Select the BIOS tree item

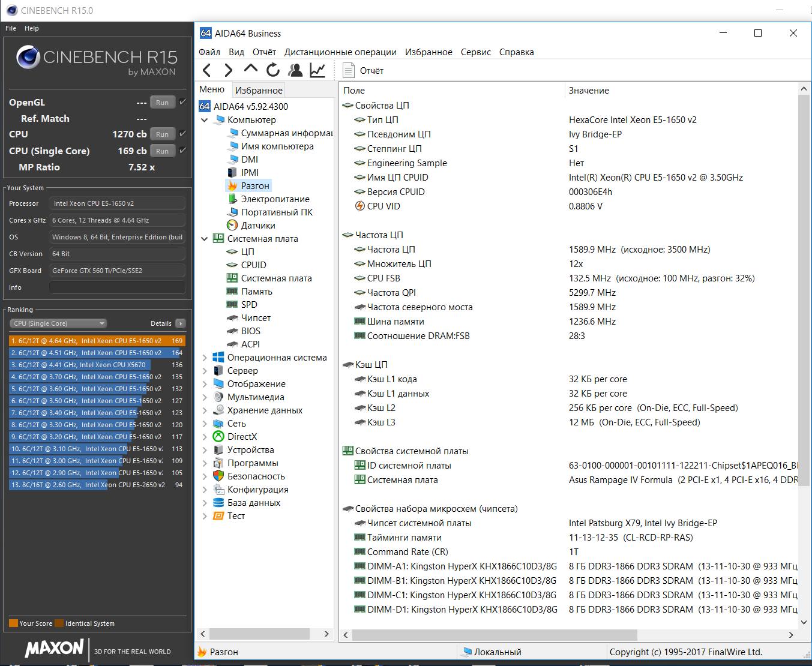tap(251, 331)
